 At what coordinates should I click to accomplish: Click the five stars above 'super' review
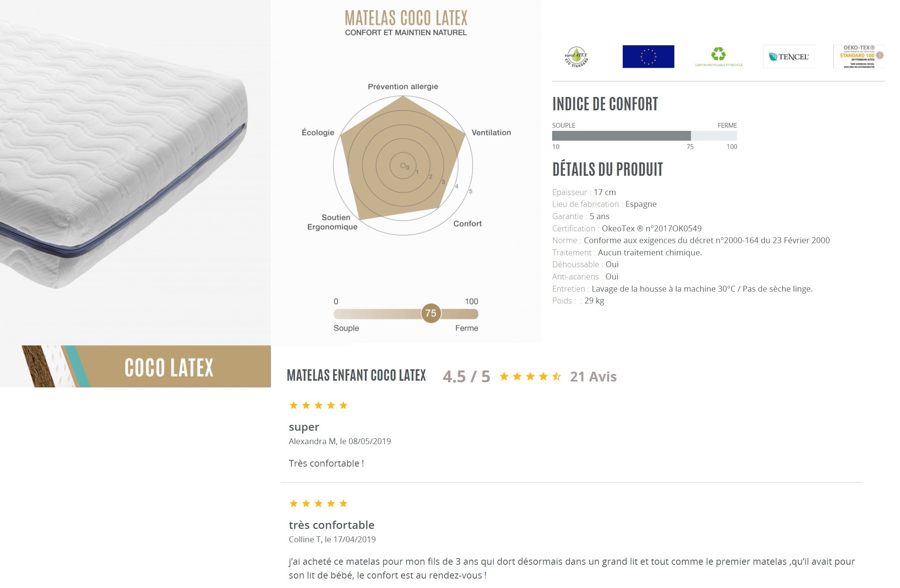point(318,406)
